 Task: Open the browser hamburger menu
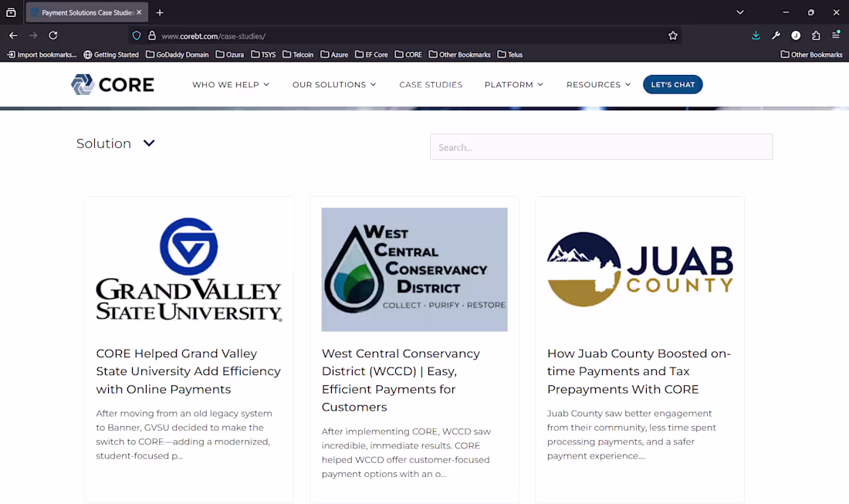[836, 36]
